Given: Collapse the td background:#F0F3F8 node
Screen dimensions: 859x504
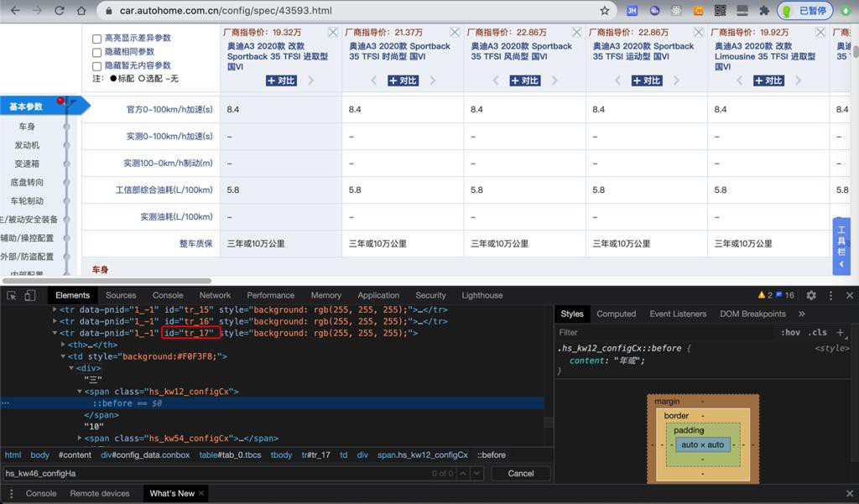Looking at the screenshot, I should tap(63, 356).
